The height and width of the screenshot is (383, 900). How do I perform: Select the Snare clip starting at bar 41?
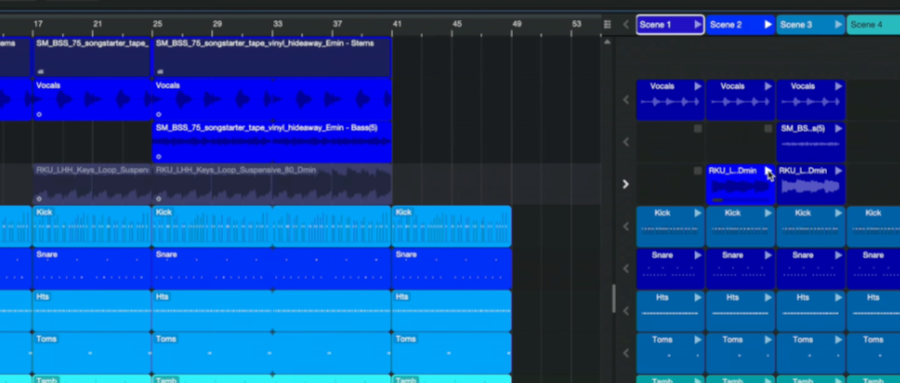[452, 269]
